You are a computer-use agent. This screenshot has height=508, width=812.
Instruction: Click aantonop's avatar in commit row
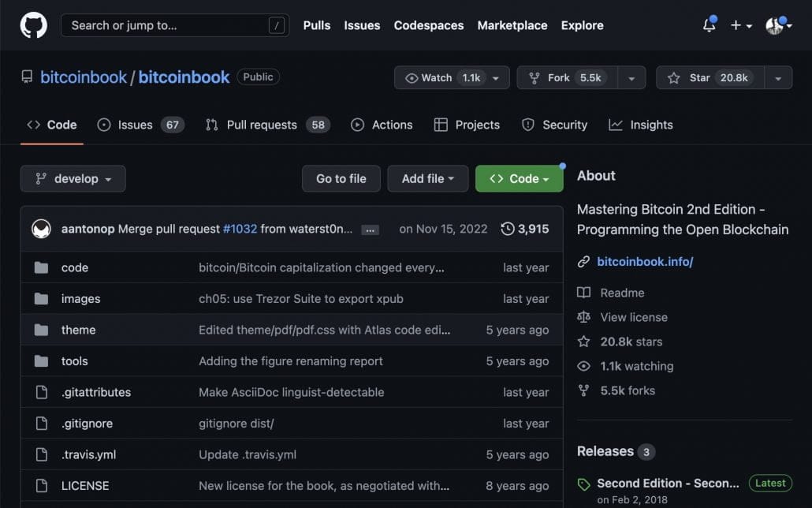point(41,229)
